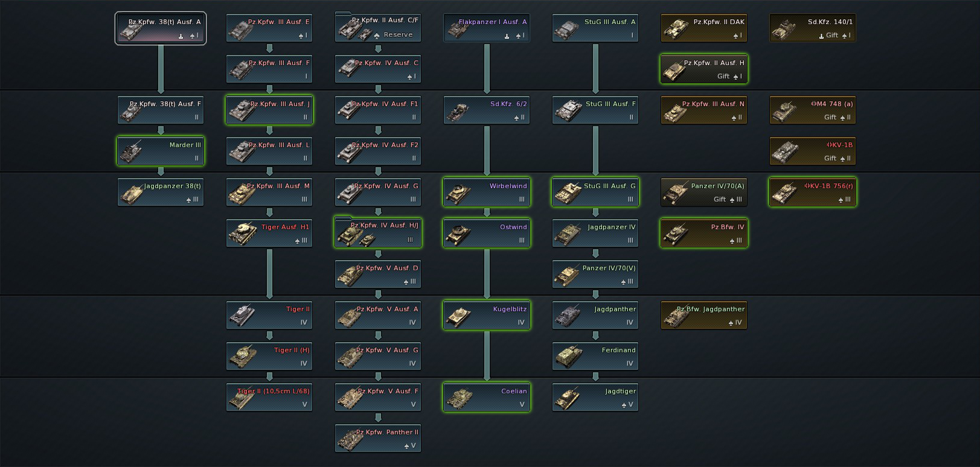The height and width of the screenshot is (467, 980).
Task: Select the Pz.Kpfw. 38(t) Ausf. A tank
Action: pyautogui.click(x=161, y=28)
